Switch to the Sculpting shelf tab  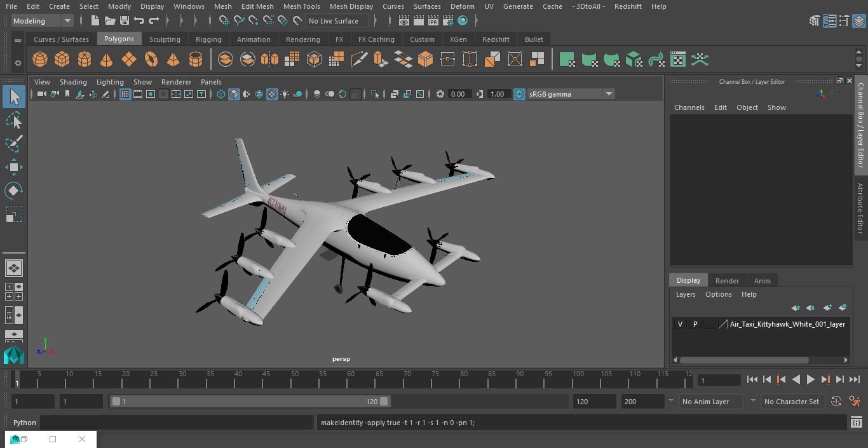(165, 39)
